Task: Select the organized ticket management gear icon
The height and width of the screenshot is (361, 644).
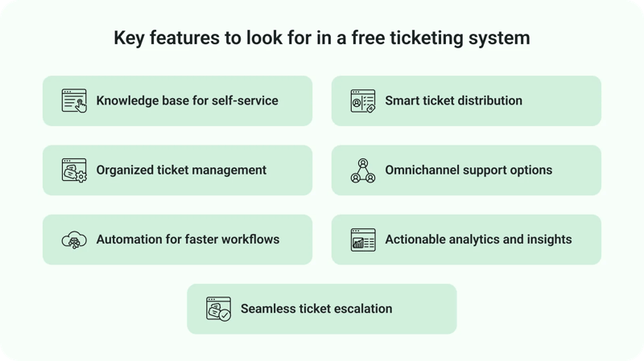Action: click(x=74, y=170)
